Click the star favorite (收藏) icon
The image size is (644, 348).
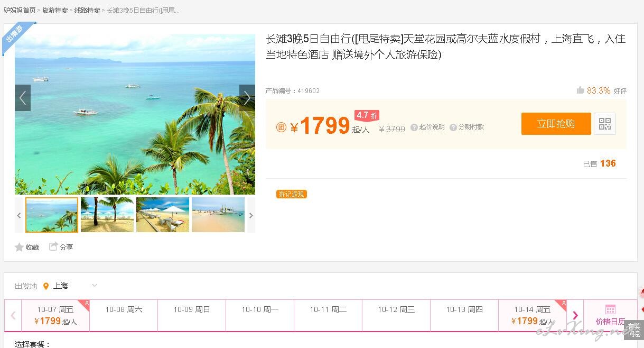(20, 247)
